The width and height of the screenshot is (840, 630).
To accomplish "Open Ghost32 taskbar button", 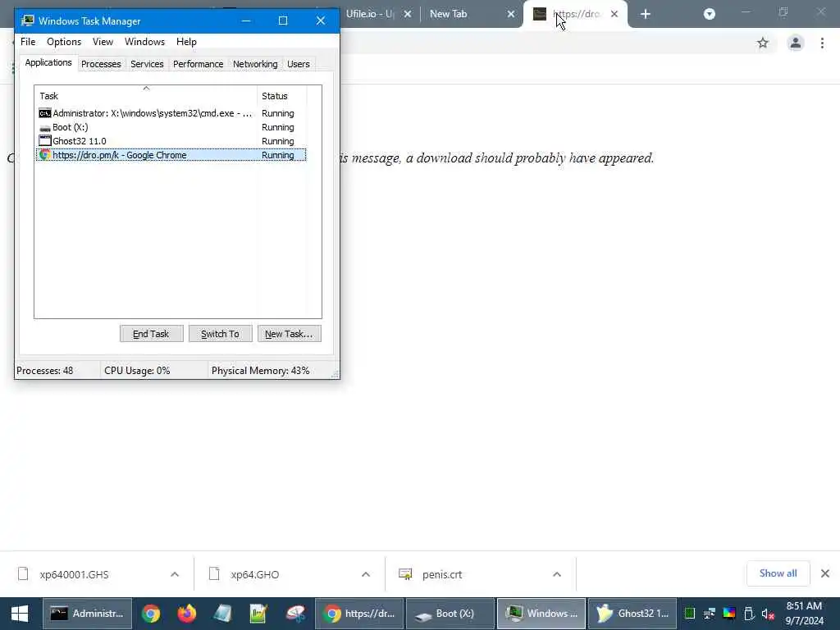I will pos(632,614).
